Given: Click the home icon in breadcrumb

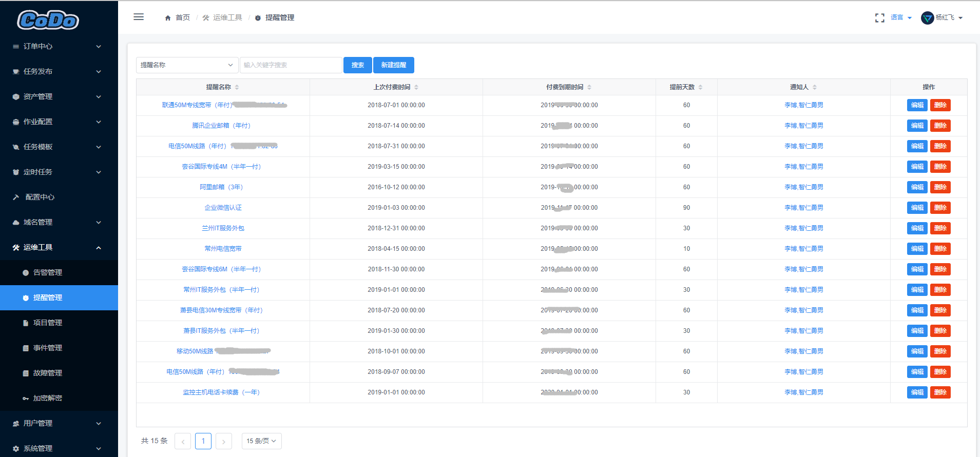Looking at the screenshot, I should (x=168, y=18).
